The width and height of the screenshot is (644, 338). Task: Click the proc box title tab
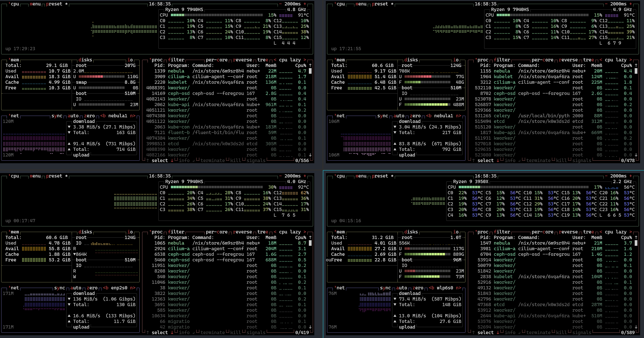(x=157, y=60)
